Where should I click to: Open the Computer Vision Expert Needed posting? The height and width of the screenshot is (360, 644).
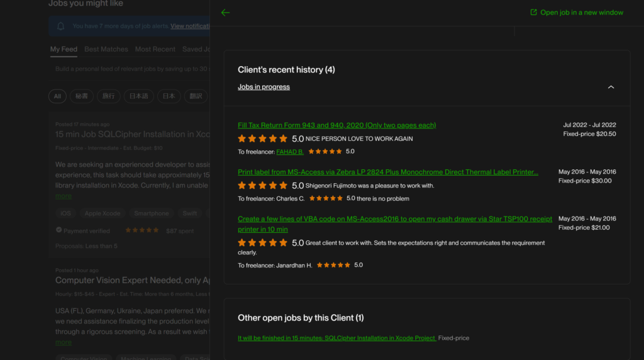133,280
